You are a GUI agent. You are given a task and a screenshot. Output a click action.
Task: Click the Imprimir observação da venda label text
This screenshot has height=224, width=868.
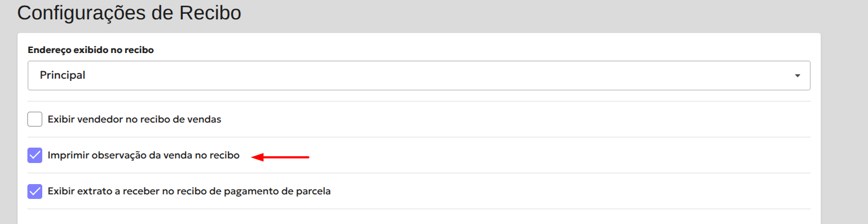144,155
